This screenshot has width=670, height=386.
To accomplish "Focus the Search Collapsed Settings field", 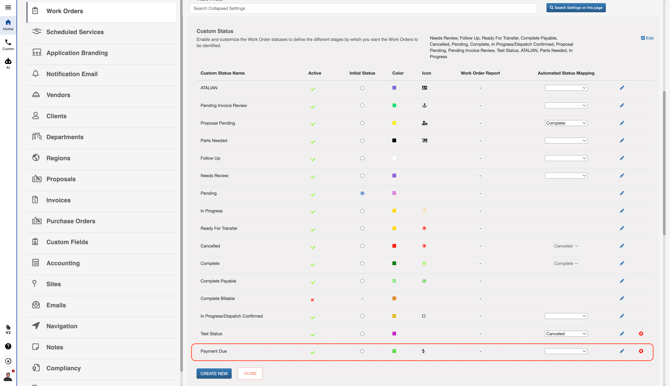I will (x=363, y=9).
